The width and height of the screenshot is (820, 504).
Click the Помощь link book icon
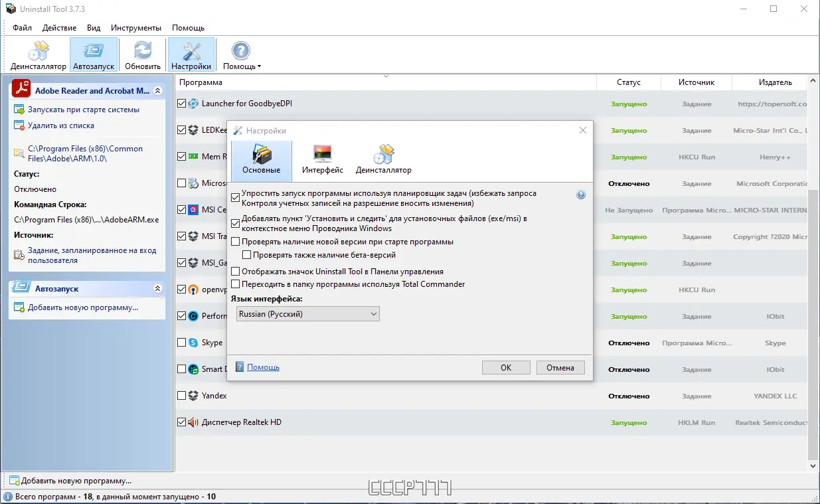240,367
